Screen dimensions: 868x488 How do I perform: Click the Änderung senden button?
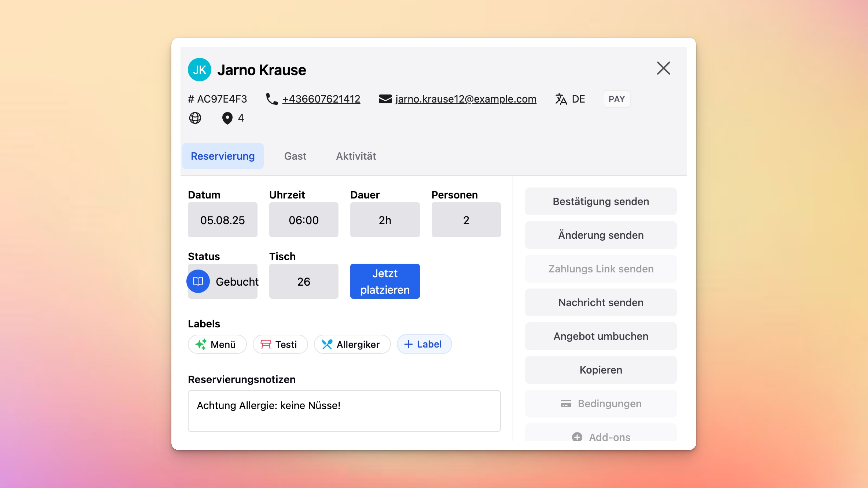601,235
